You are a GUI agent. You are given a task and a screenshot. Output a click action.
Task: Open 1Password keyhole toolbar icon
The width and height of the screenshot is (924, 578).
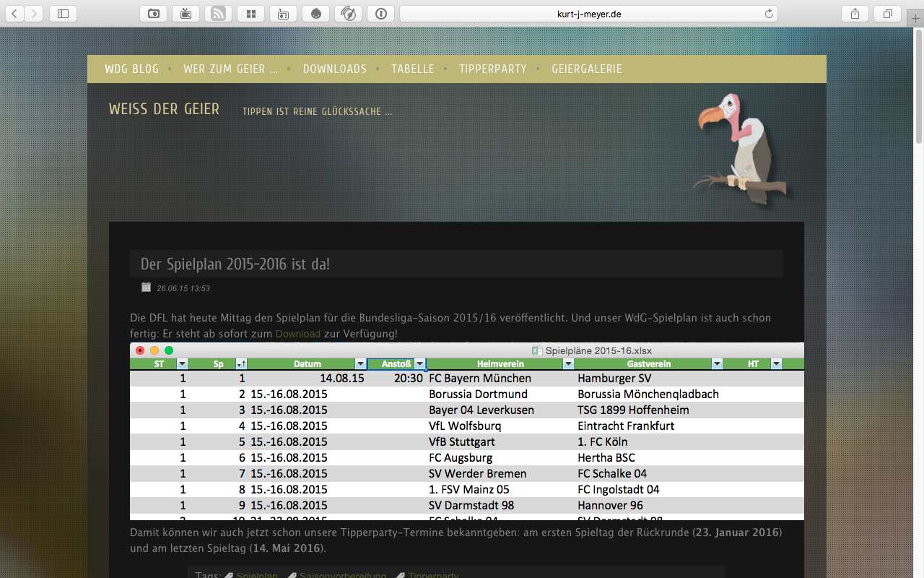point(380,13)
